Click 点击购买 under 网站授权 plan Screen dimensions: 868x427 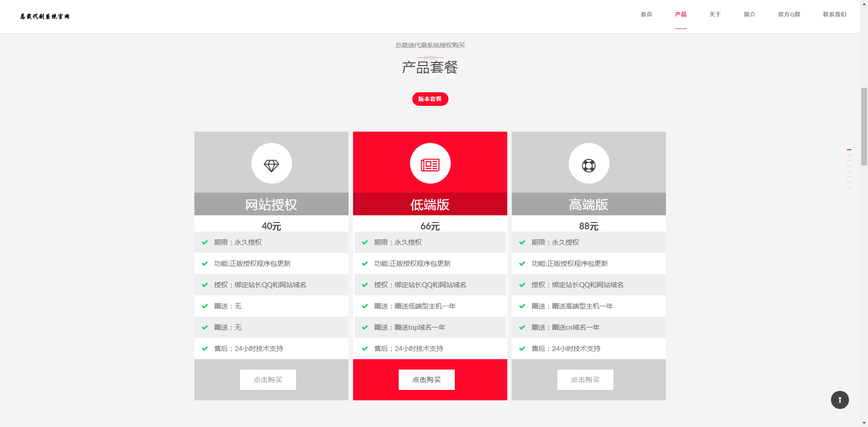pyautogui.click(x=268, y=380)
